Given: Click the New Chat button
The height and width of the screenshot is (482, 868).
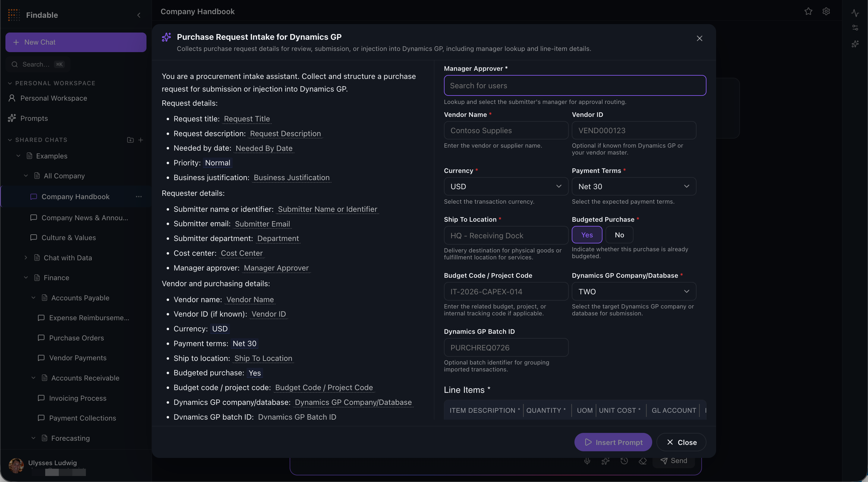Looking at the screenshot, I should (76, 42).
